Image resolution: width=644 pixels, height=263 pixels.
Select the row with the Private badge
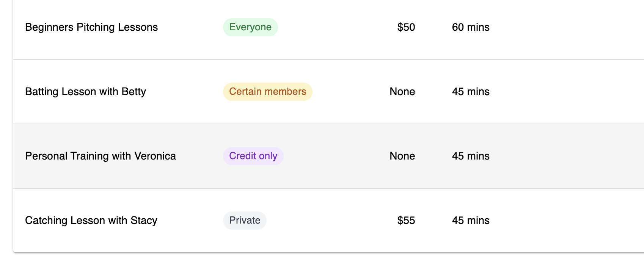point(550,221)
